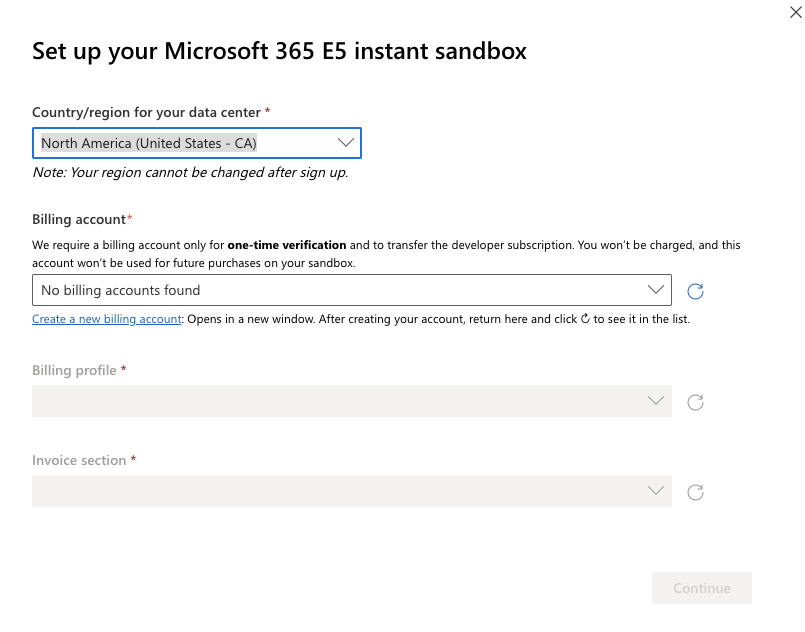Select the North America (United States - CA) field

tap(197, 143)
